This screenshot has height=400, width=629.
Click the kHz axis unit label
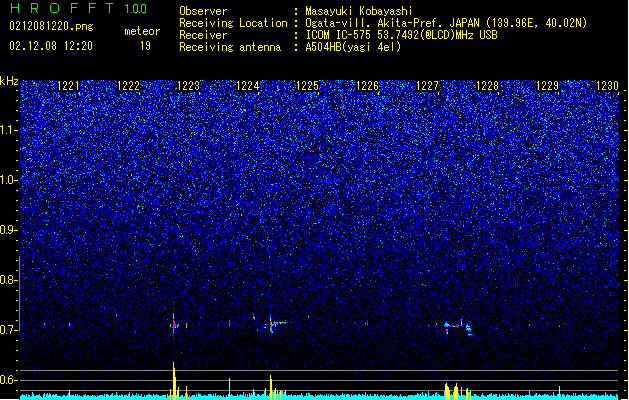click(9, 81)
